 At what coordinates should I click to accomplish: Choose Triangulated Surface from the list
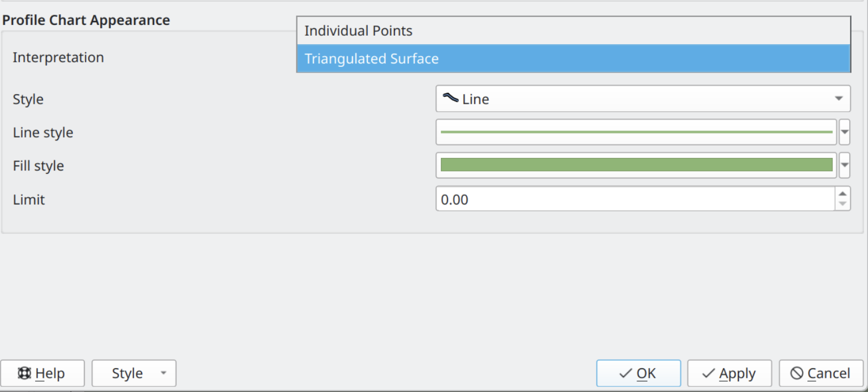[371, 59]
